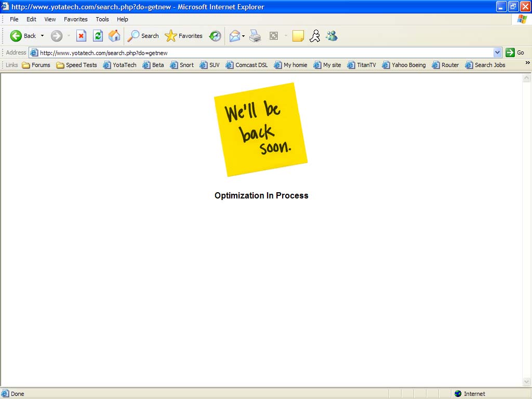532x399 pixels.
Task: Click the scrollbar down arrow
Action: click(x=527, y=382)
